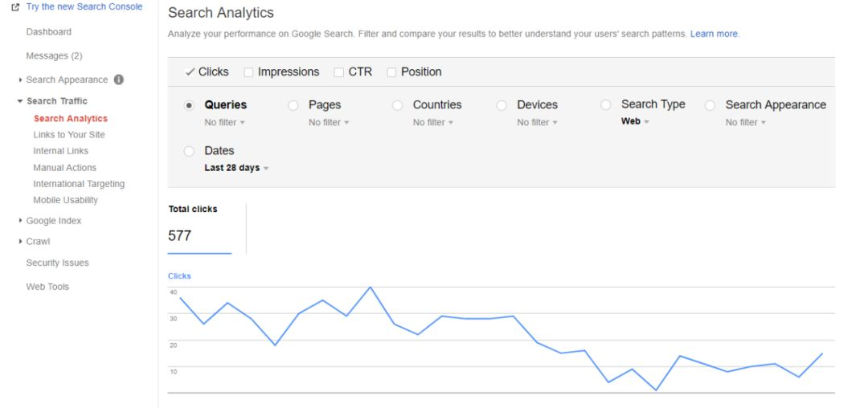Select the Countries radio button
Screen dimensions: 868x408
[398, 105]
